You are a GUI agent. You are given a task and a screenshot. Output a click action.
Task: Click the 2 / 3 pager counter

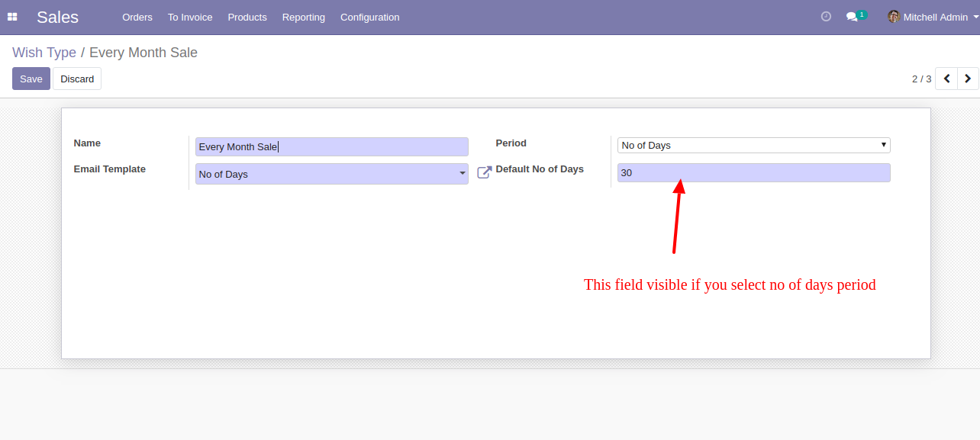921,79
